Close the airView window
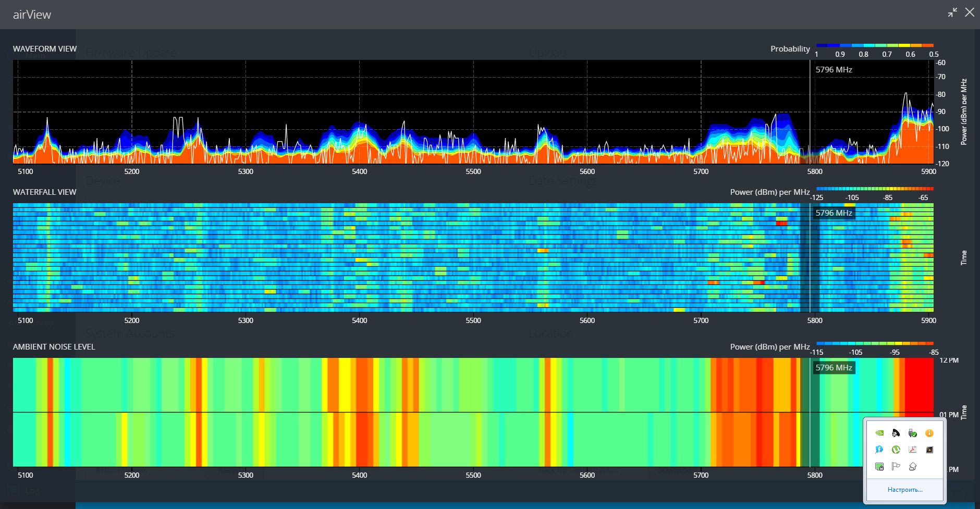This screenshot has height=509, width=980. [970, 13]
